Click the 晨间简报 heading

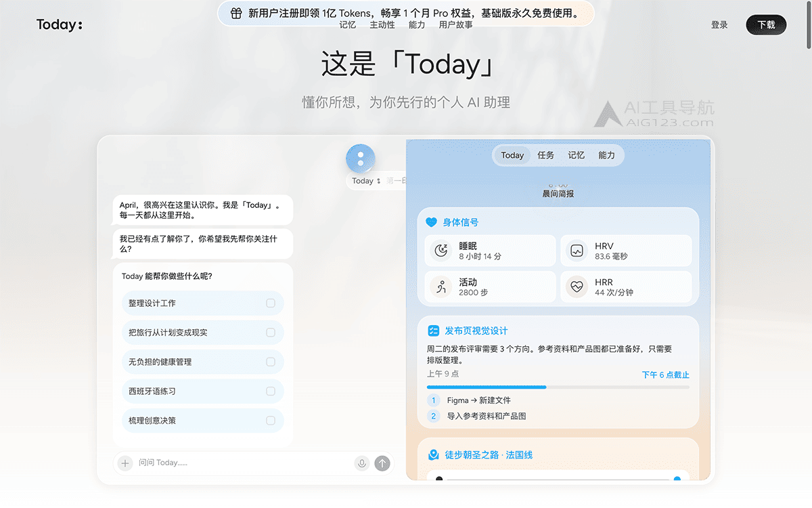(x=558, y=194)
